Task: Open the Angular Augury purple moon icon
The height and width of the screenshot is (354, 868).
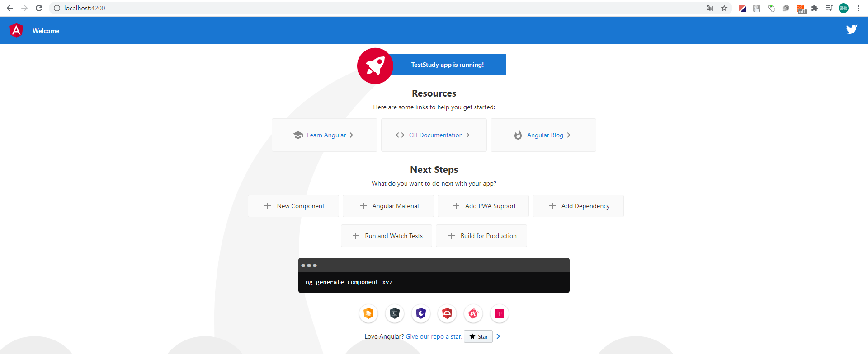Action: tap(421, 313)
